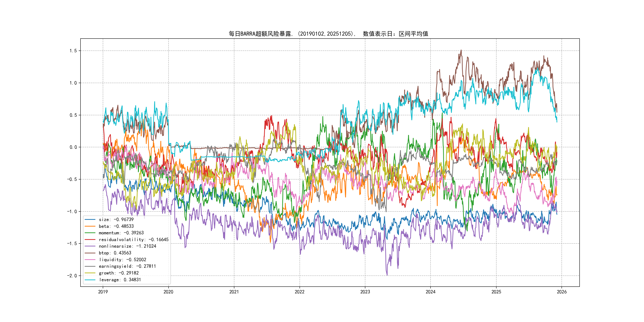The width and height of the screenshot is (644, 322).
Task: Click the green momentum legend line
Action: [x=90, y=233]
